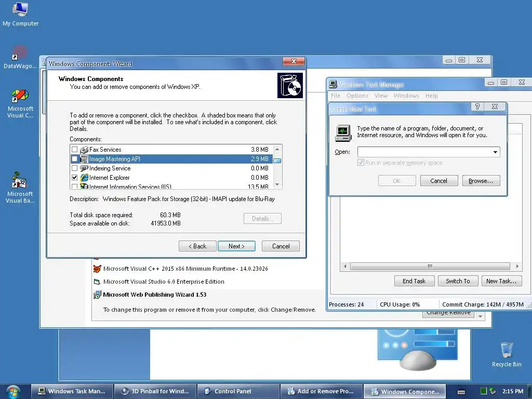Image resolution: width=532 pixels, height=399 pixels.
Task: Open the Windows Start orb
Action: [13, 392]
